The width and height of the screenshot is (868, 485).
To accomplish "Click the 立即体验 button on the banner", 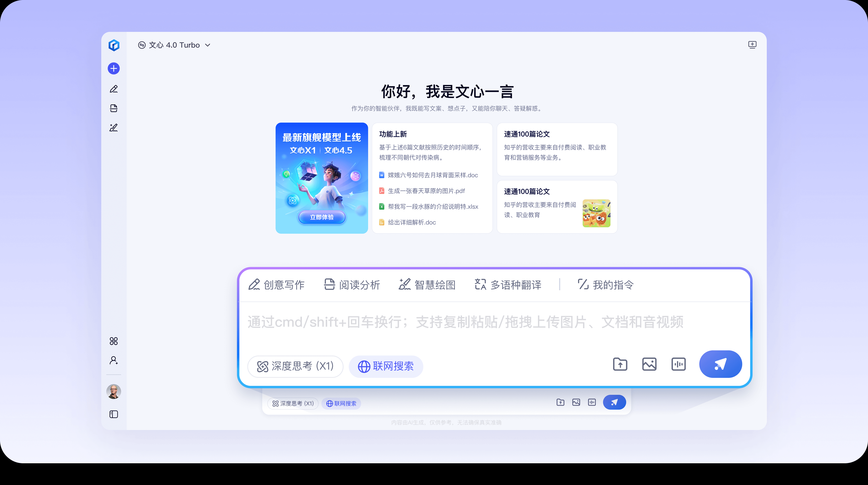I will (x=322, y=217).
